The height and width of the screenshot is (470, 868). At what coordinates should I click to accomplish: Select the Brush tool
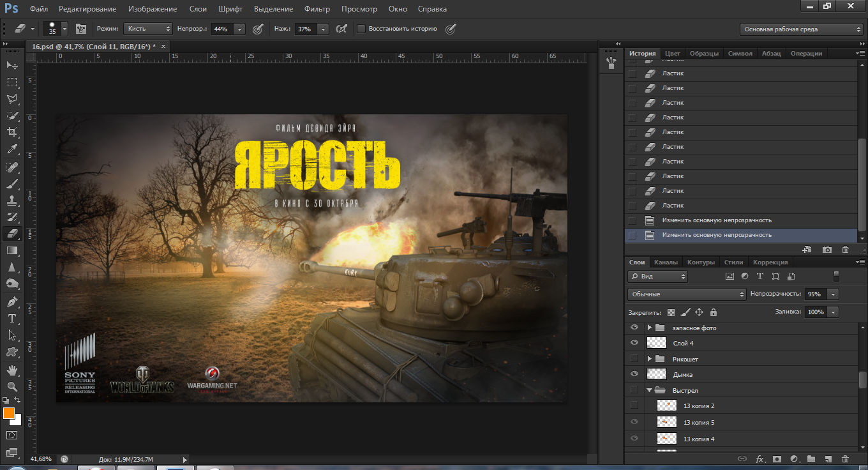11,184
